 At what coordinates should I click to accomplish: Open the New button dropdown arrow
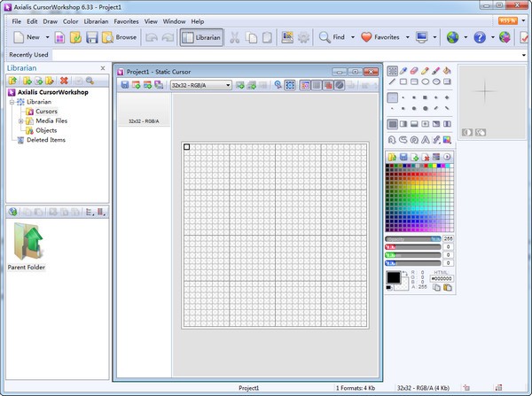click(x=47, y=37)
